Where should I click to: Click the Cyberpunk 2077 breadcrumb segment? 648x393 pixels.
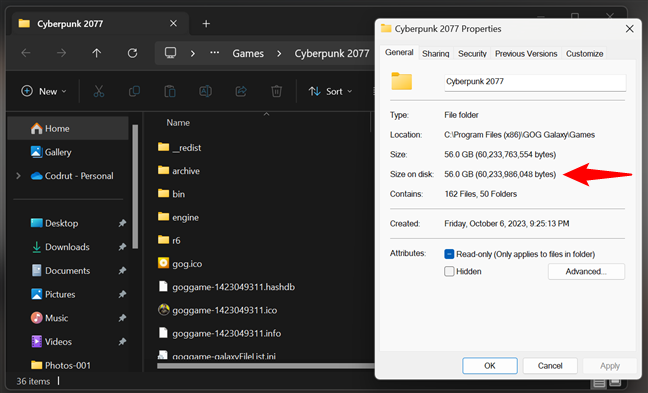[332, 53]
